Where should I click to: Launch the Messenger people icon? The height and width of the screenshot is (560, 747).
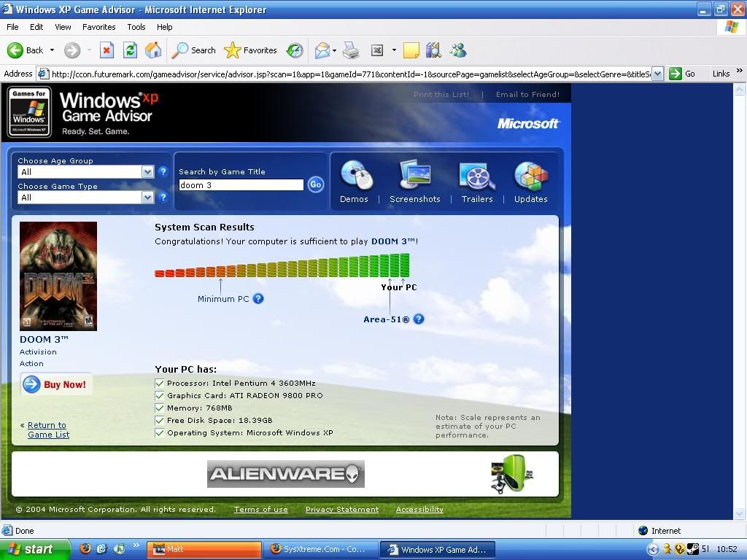pyautogui.click(x=458, y=50)
